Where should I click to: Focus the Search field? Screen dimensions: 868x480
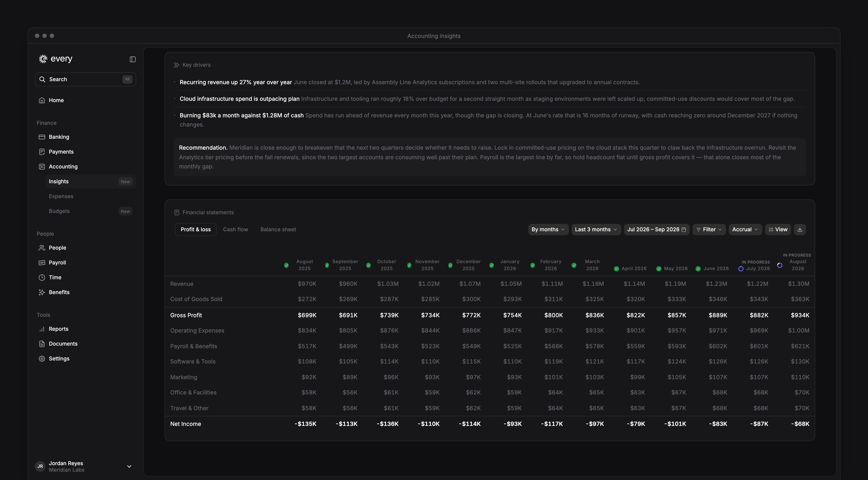86,79
